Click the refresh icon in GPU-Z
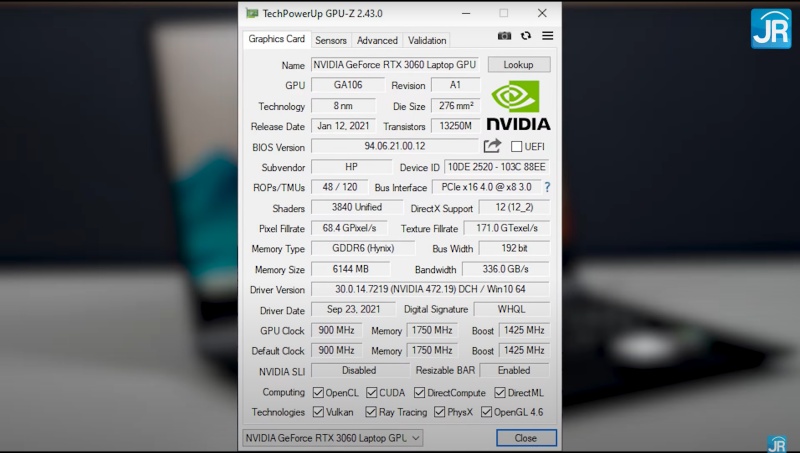The image size is (800, 453). [526, 36]
